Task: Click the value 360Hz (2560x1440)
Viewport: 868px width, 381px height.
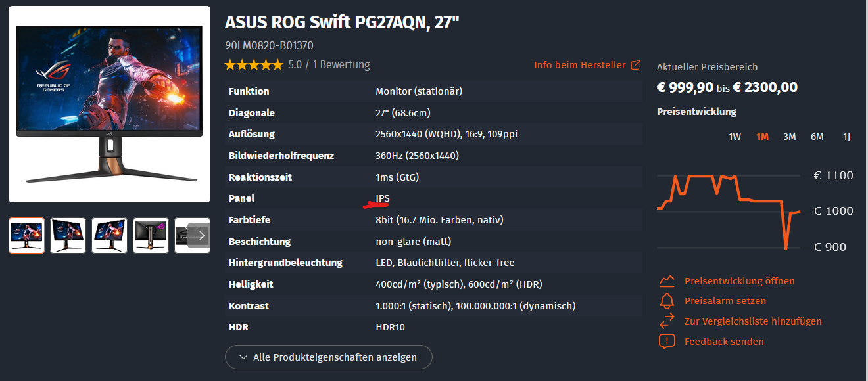Action: pos(417,156)
